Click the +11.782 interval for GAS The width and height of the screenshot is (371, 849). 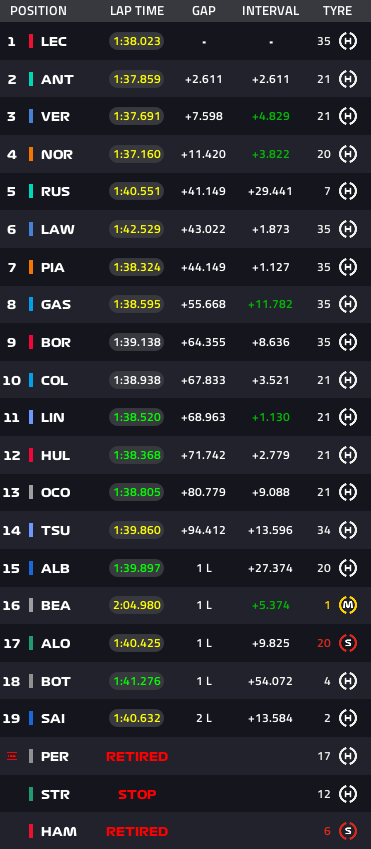click(270, 304)
